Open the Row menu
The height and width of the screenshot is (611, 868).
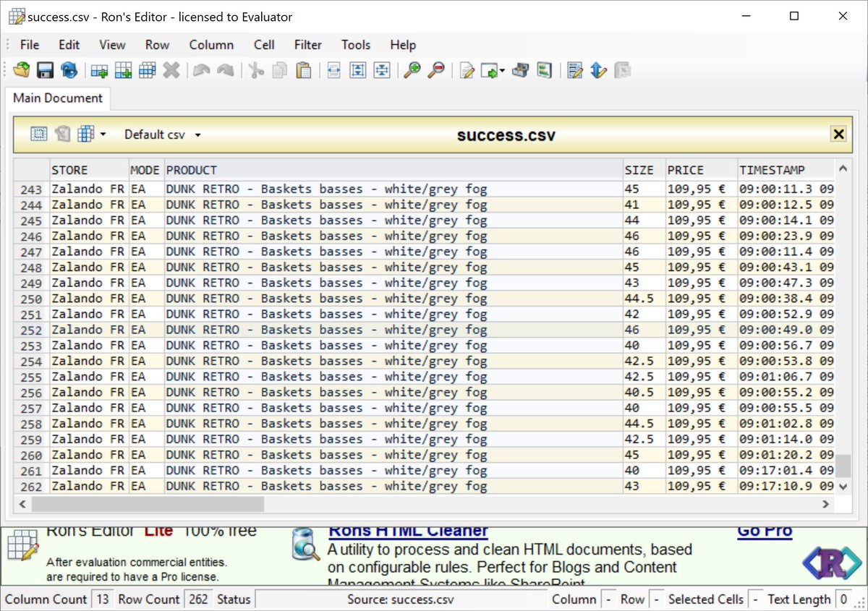pos(157,45)
